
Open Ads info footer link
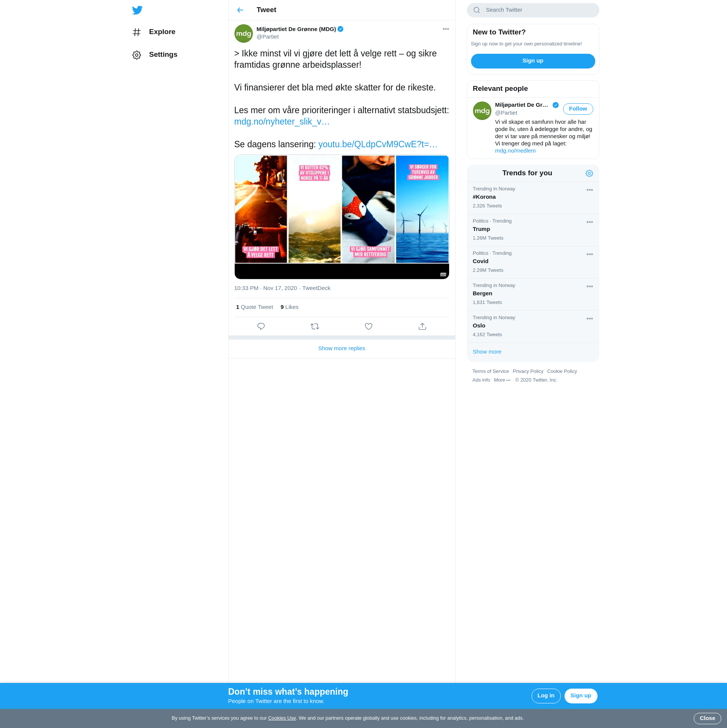[x=481, y=380]
